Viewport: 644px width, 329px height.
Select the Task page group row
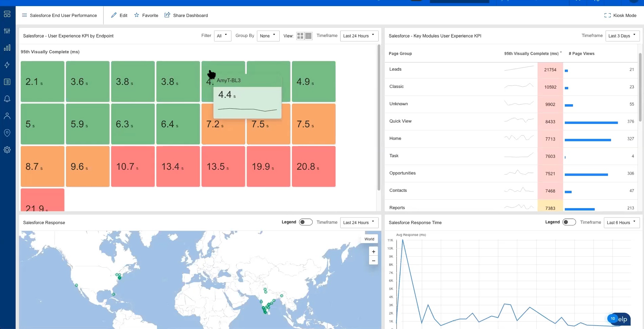point(511,156)
